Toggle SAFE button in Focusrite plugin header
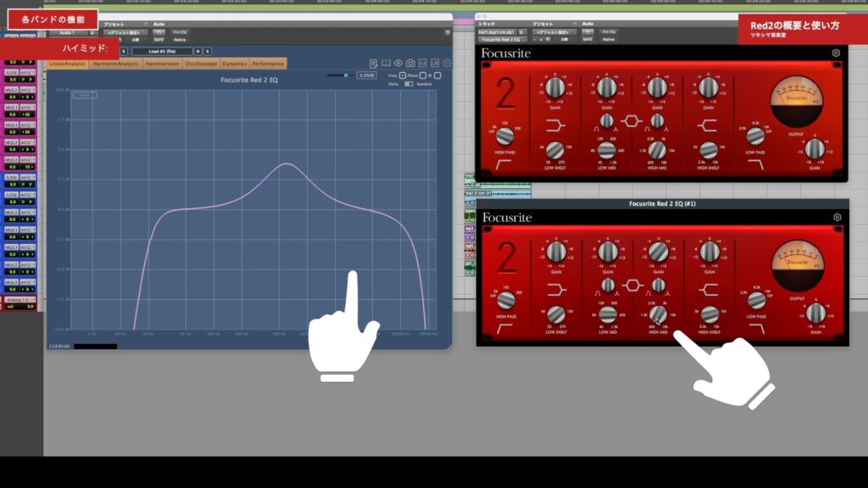868x488 pixels. click(x=587, y=39)
